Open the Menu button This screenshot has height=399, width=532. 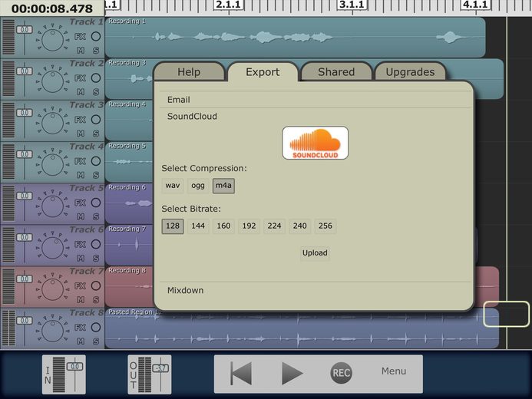(394, 371)
